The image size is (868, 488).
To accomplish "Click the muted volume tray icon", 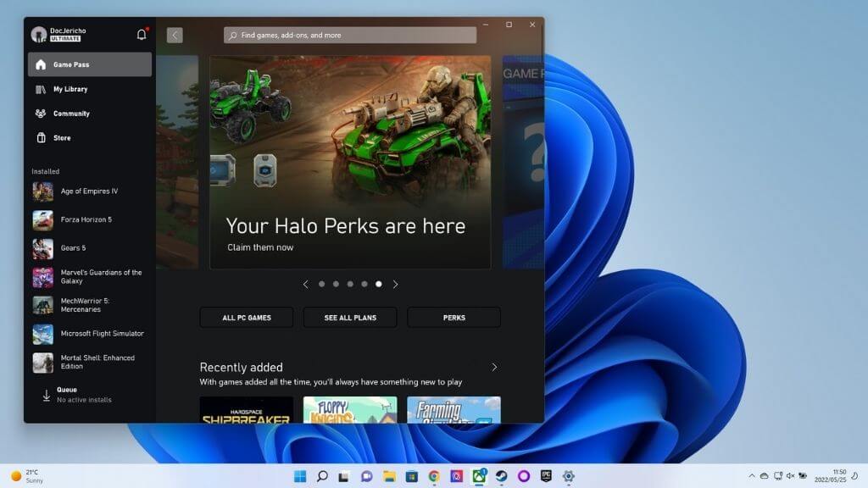I will coord(791,476).
